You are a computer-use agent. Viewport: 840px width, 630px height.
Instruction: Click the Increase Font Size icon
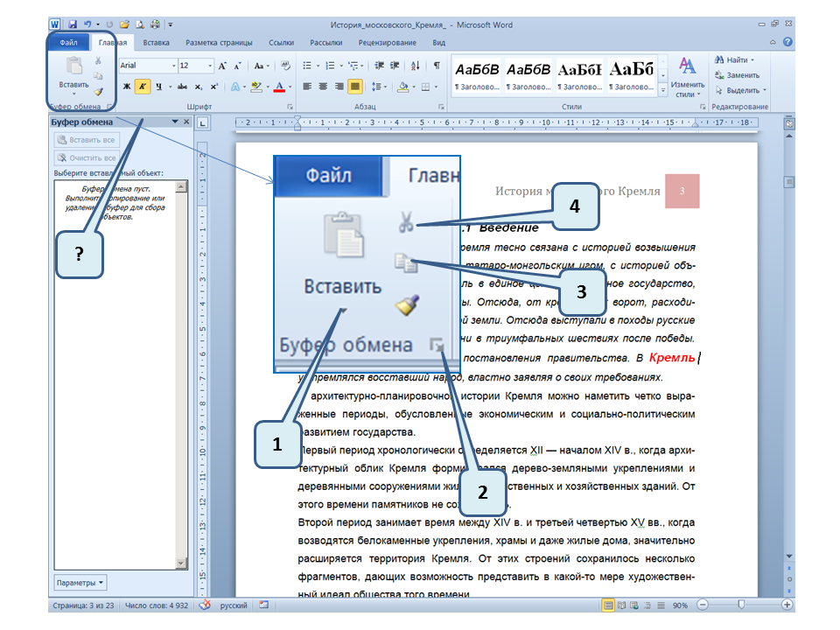(x=222, y=66)
